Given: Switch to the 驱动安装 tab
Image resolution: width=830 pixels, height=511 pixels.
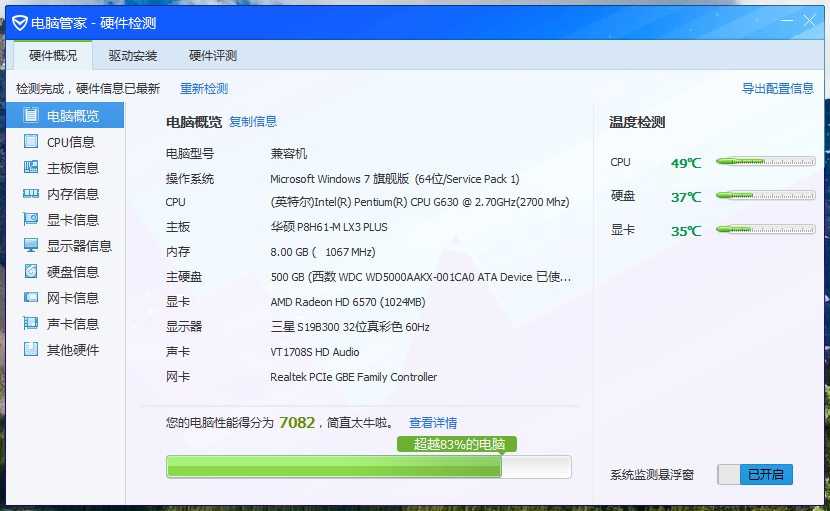Looking at the screenshot, I should 133,56.
